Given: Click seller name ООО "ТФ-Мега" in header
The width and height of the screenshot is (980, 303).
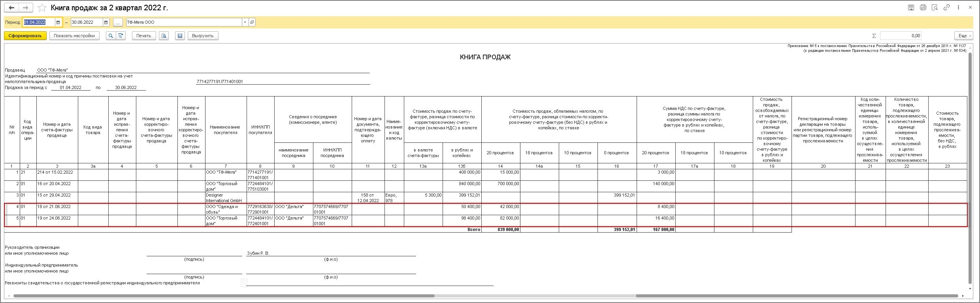Looking at the screenshot, I should coord(53,70).
